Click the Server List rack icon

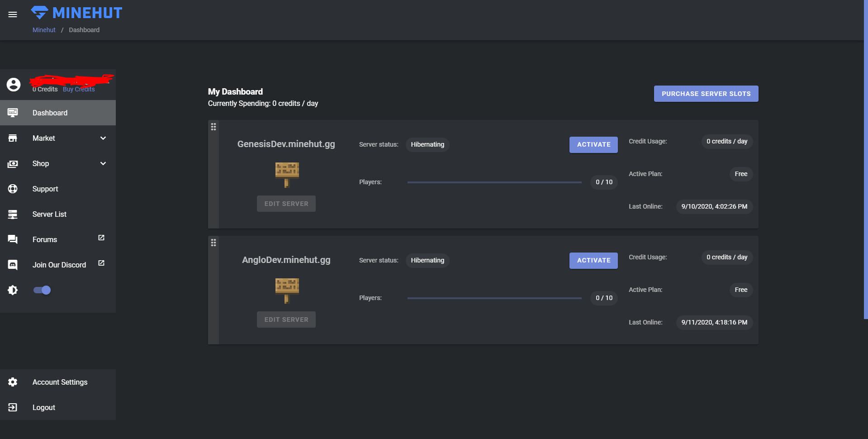click(13, 214)
